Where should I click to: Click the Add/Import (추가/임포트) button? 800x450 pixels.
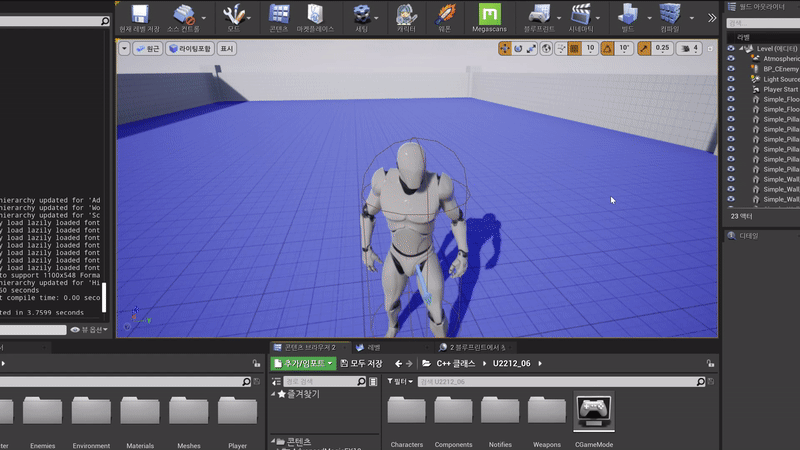[303, 363]
